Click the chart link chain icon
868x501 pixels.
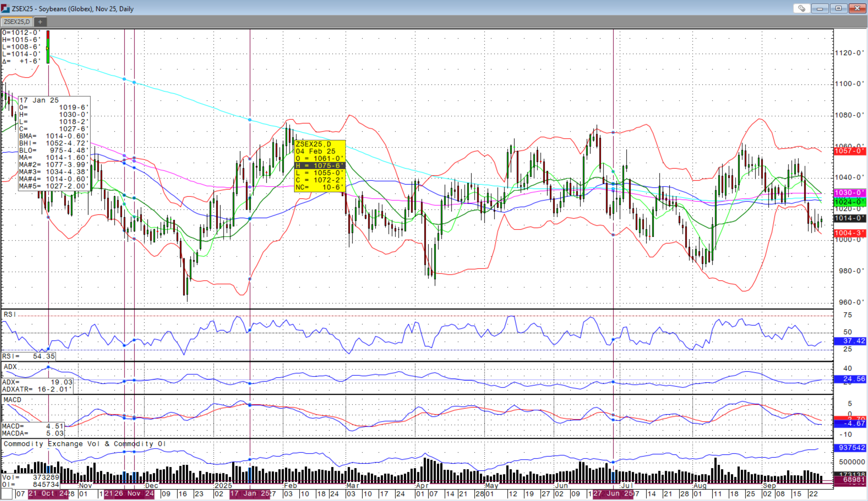point(802,8)
